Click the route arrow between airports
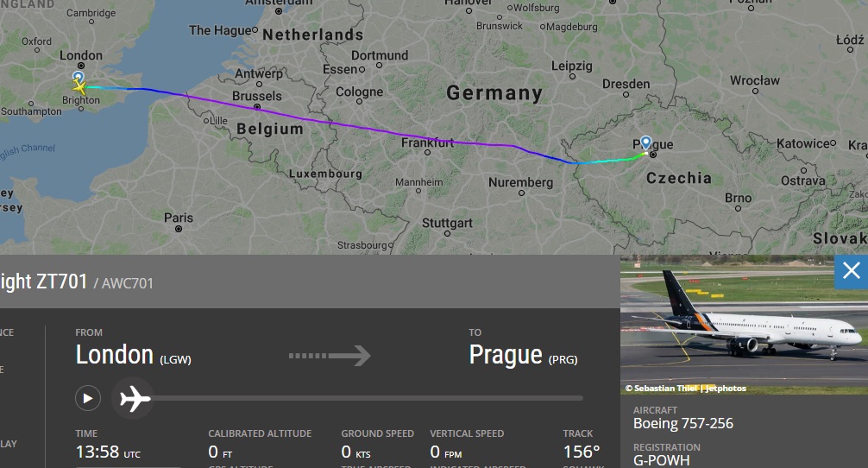Screen dimensions: 868x468 [x=330, y=356]
